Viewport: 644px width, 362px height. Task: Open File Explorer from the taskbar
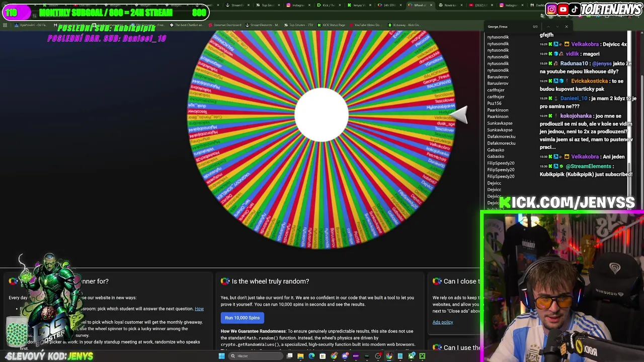300,356
